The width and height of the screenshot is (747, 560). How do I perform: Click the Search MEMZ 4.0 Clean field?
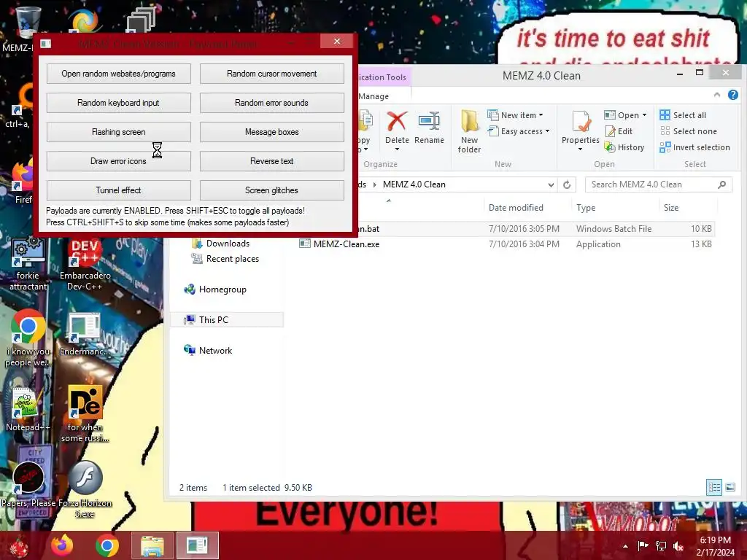coord(659,184)
